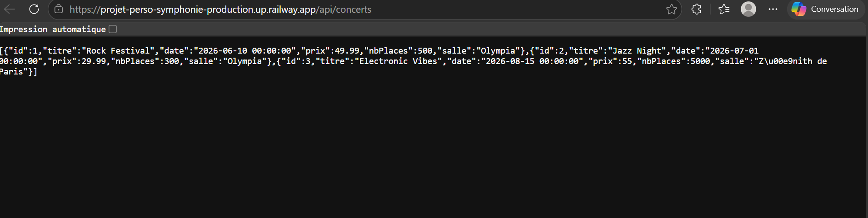868x218 pixels.
Task: Click the 2026-08-15 date value
Action: 510,61
